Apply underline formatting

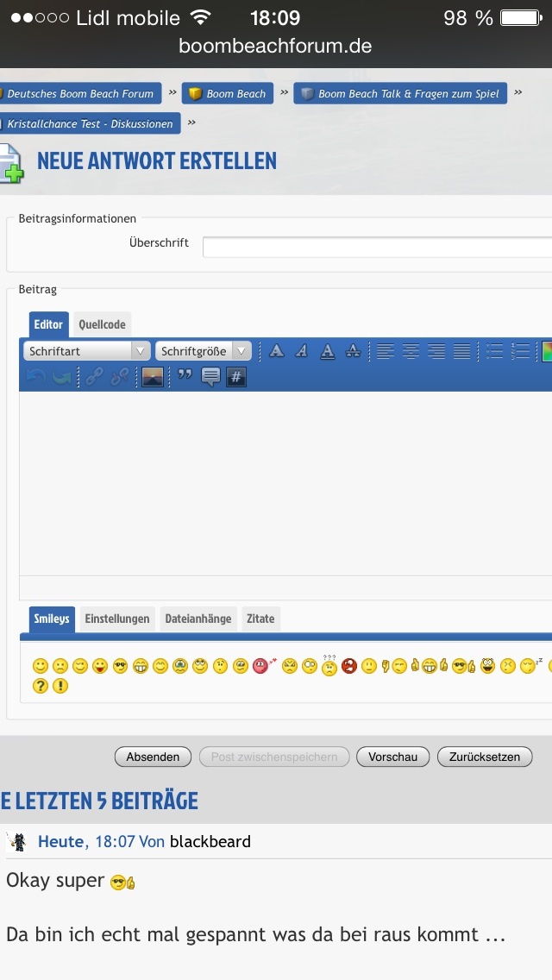point(327,351)
